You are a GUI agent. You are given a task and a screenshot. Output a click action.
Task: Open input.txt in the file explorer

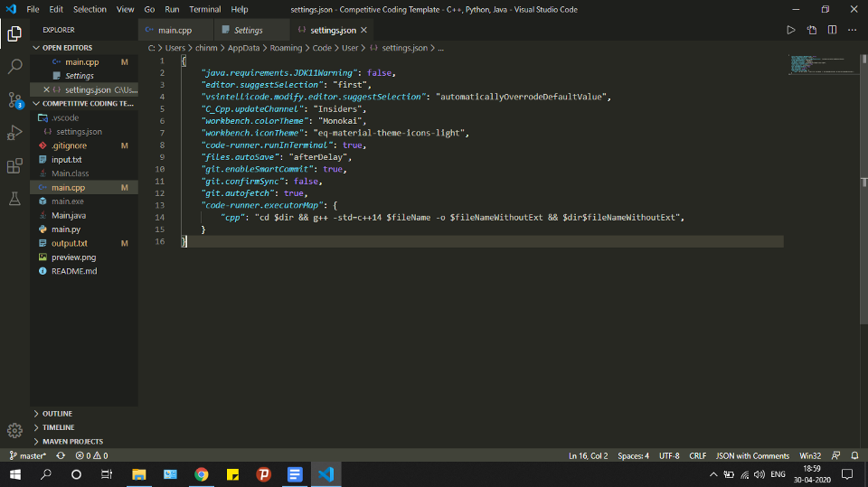pos(66,159)
